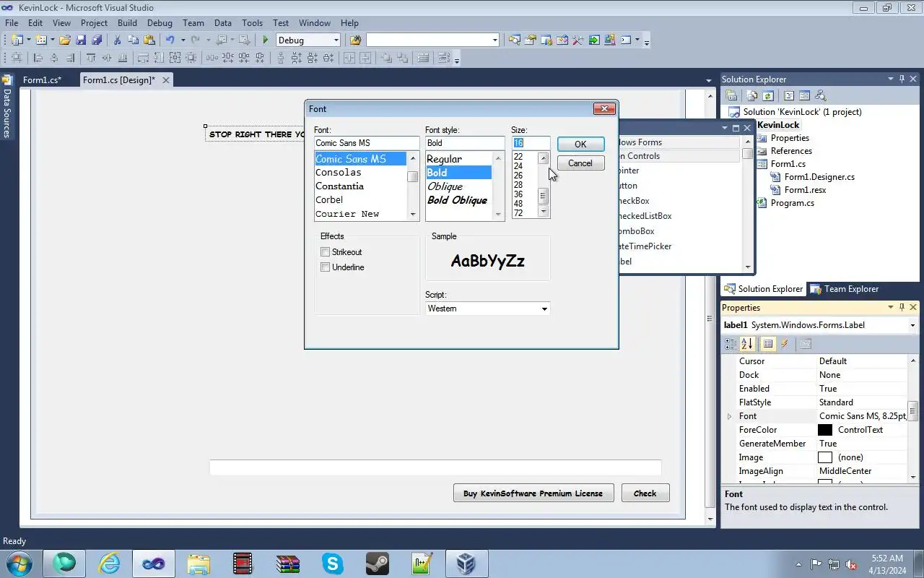Click the Save All icon

coord(97,40)
